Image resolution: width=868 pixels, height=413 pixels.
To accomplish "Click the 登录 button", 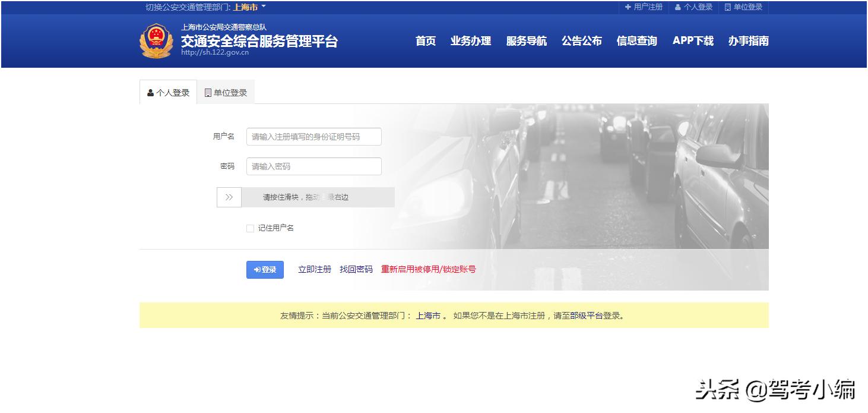I will (x=265, y=270).
